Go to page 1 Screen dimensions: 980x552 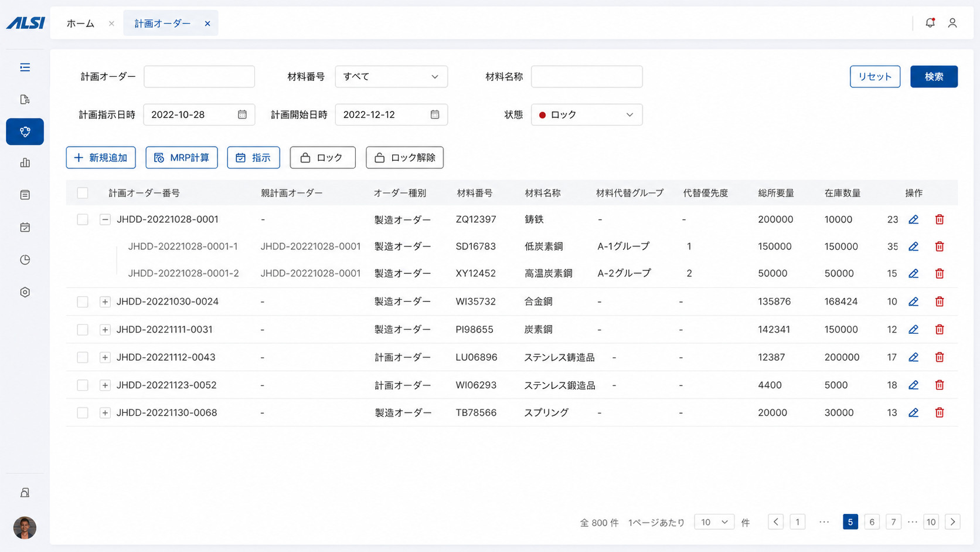(x=797, y=522)
